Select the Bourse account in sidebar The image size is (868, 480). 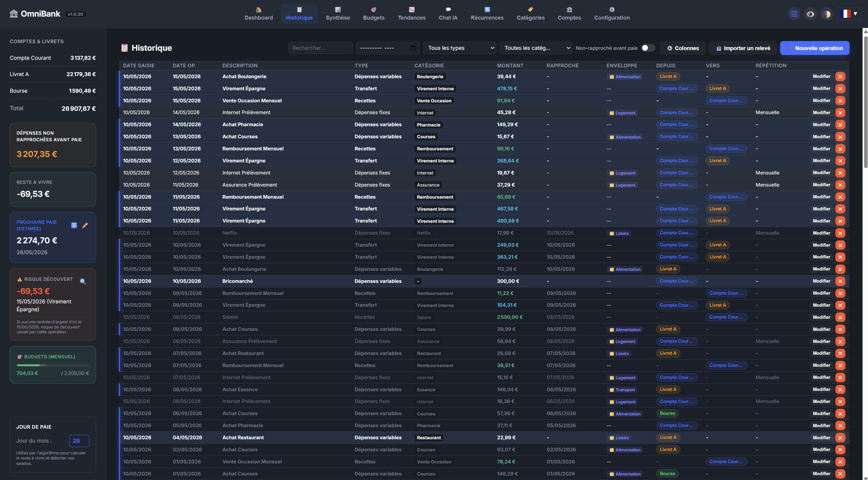click(x=53, y=91)
